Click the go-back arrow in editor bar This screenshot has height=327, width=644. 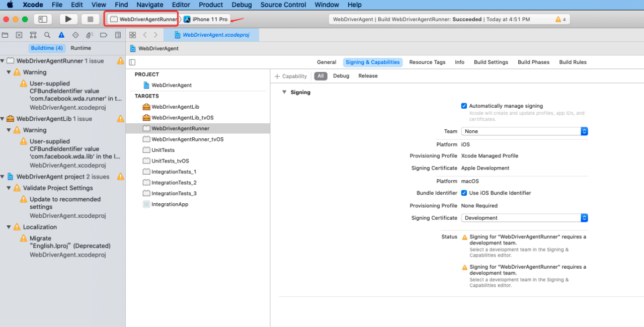coord(145,35)
